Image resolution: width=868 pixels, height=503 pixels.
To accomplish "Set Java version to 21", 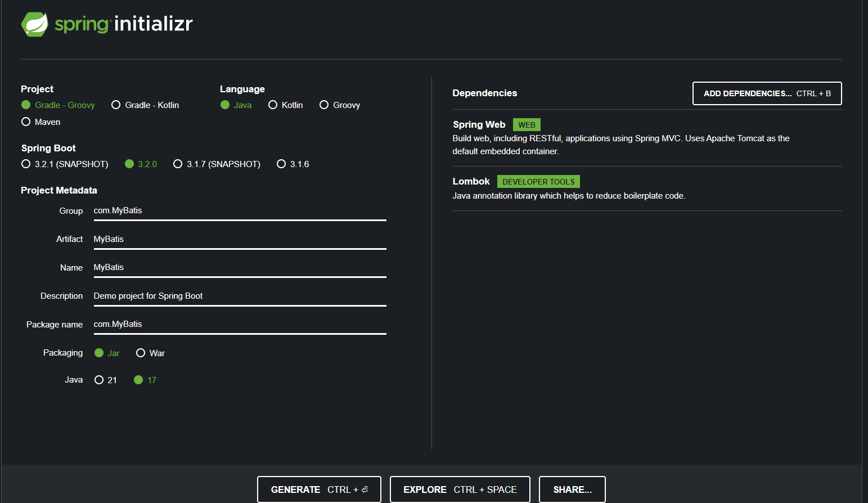I will (106, 380).
